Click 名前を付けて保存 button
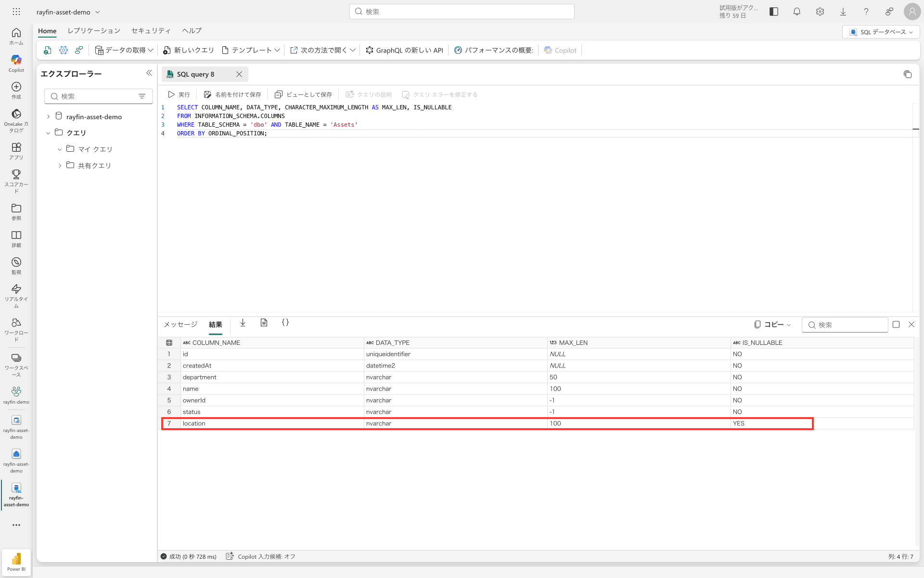The width and height of the screenshot is (924, 578). point(232,94)
